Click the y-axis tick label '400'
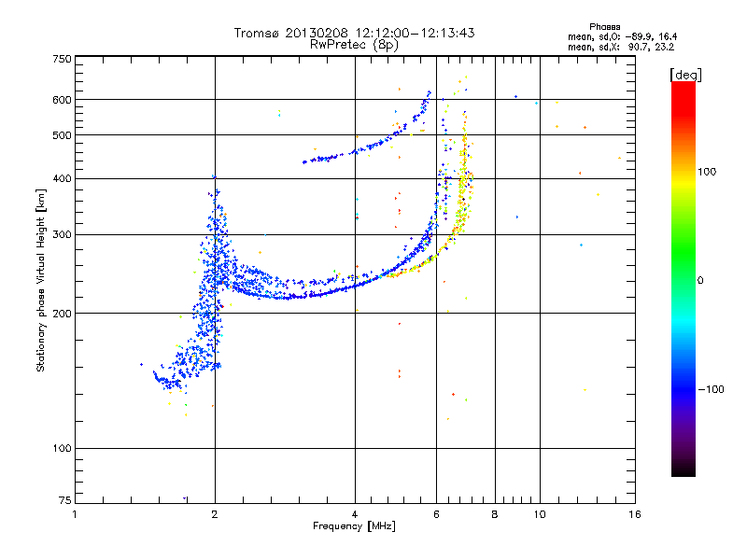Image resolution: width=747 pixels, height=560 pixels. coord(62,178)
